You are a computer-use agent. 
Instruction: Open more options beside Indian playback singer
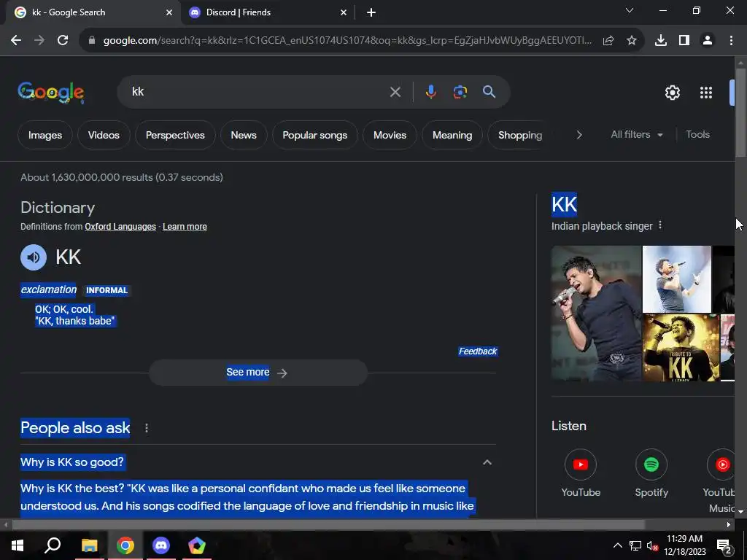[x=659, y=225]
